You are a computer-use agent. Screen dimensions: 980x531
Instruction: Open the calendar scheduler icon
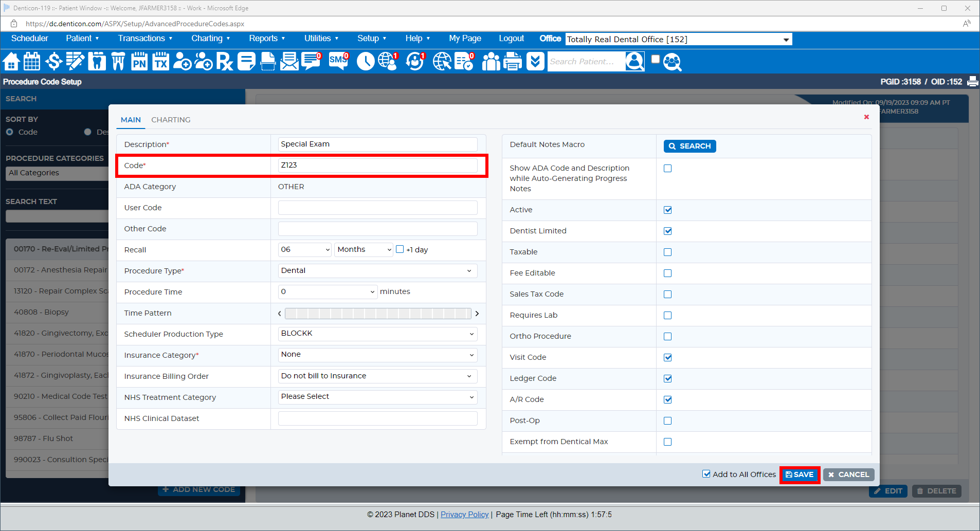(x=32, y=61)
